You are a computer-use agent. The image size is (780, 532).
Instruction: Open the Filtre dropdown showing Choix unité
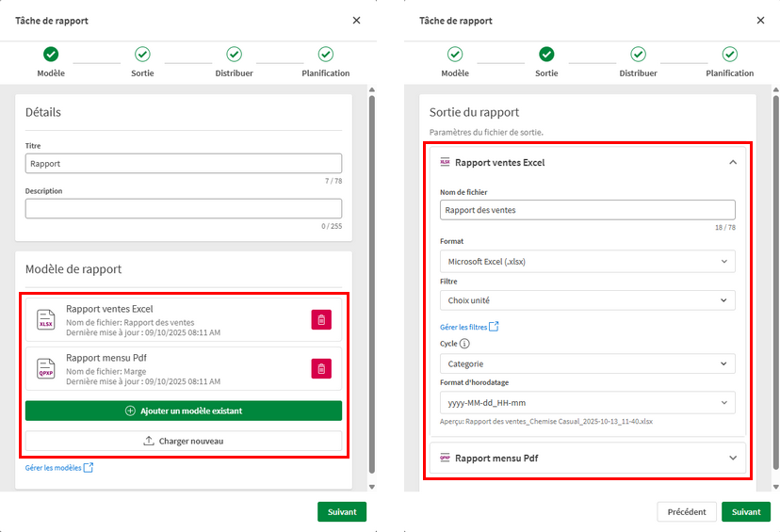(587, 300)
